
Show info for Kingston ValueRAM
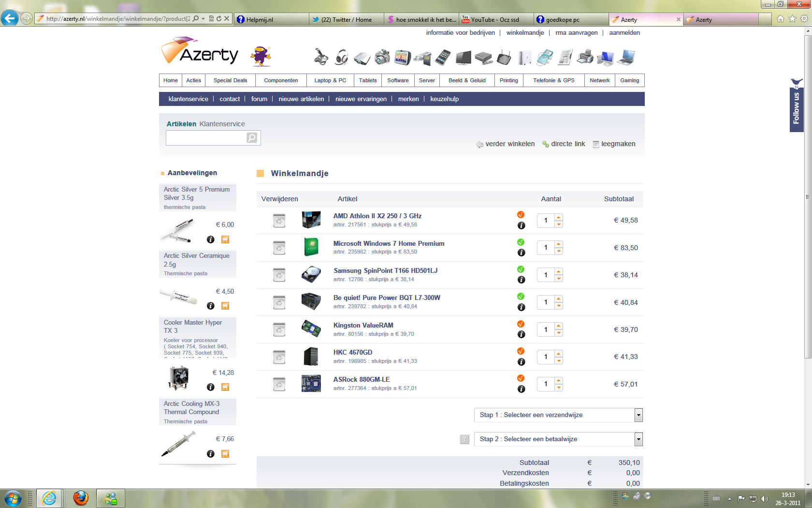[x=521, y=334]
